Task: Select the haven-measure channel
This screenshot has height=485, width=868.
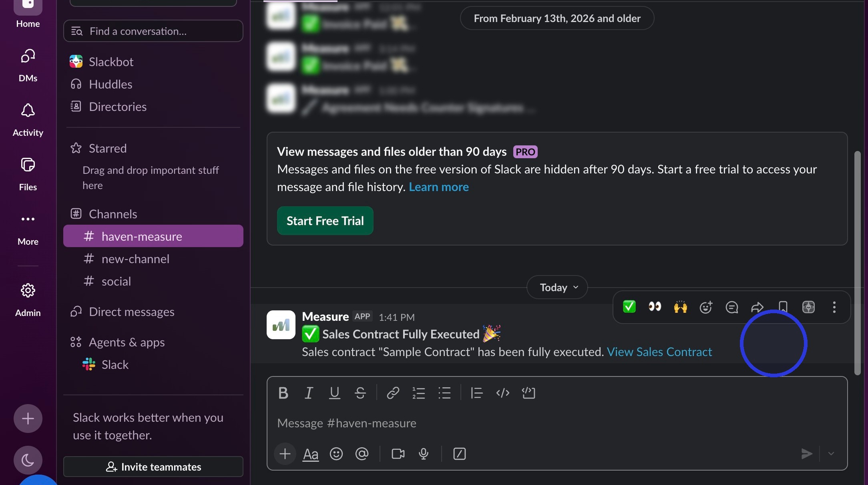Action: pyautogui.click(x=153, y=236)
